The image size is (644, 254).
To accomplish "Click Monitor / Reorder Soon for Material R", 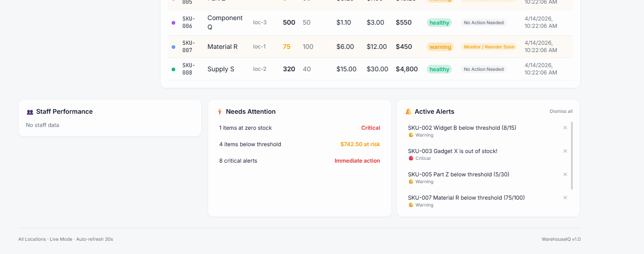I will coord(489,47).
